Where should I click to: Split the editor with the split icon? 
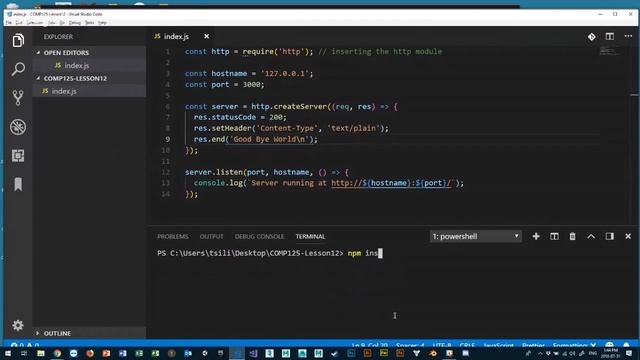pyautogui.click(x=609, y=36)
